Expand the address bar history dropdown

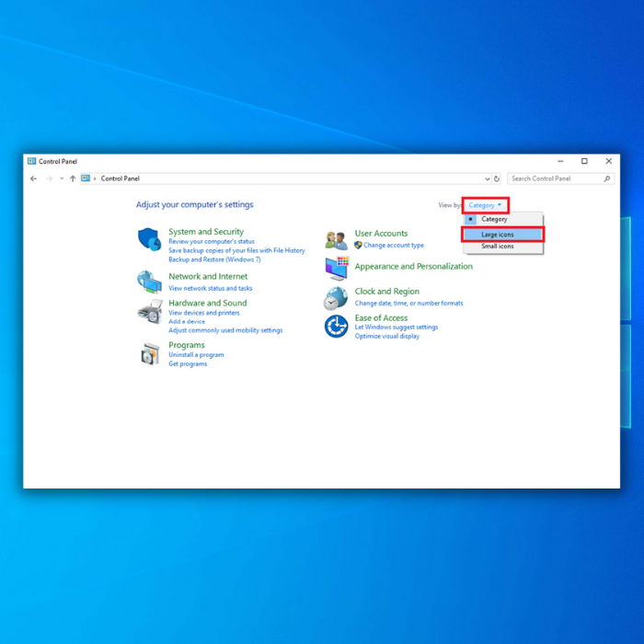[x=487, y=178]
